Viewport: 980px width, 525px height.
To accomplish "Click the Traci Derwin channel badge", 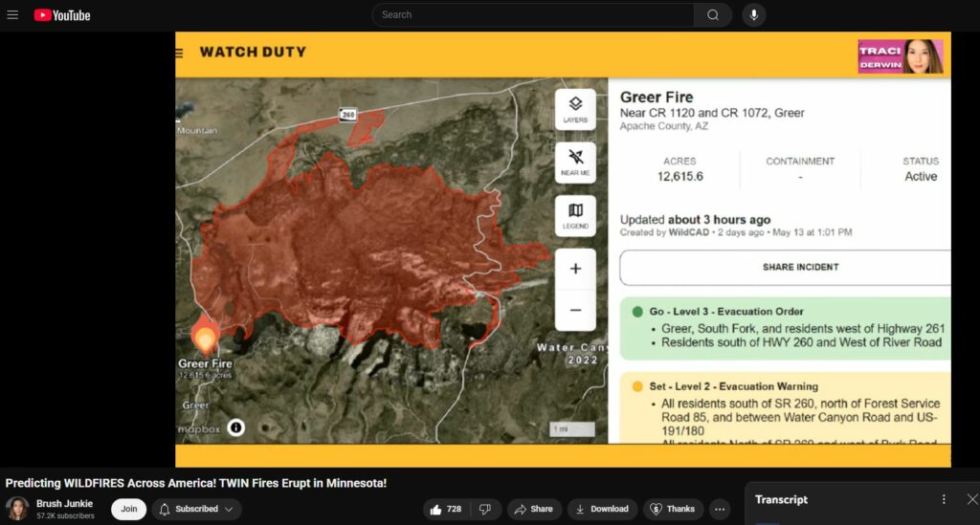I will pos(900,56).
